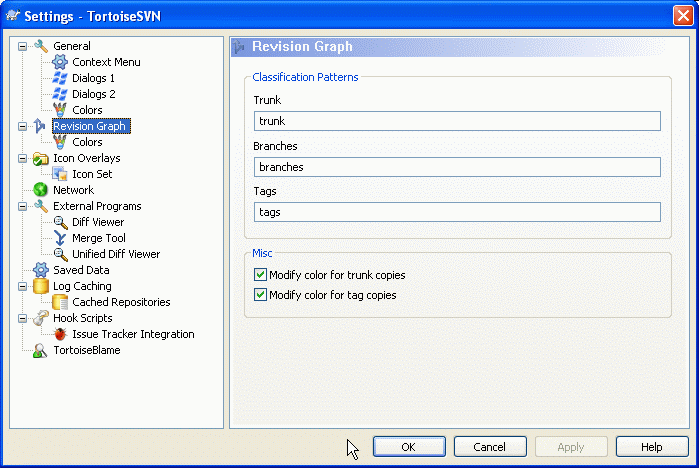Open the Saved Data settings page
Screen dimensions: 699x468
(x=81, y=270)
